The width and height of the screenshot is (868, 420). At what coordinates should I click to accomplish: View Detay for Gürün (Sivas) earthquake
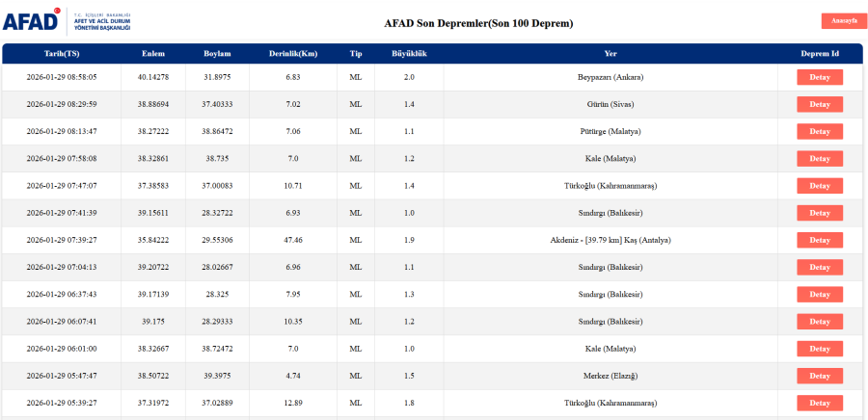(820, 104)
